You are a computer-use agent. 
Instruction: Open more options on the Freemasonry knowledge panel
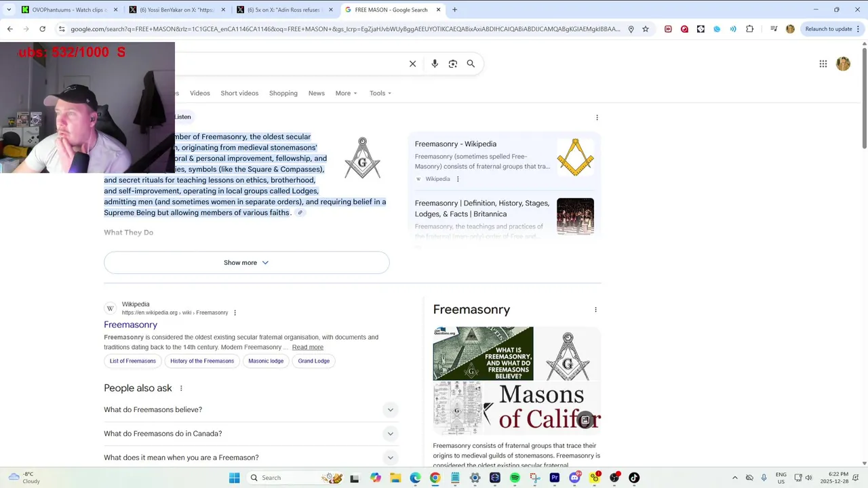[x=595, y=310]
